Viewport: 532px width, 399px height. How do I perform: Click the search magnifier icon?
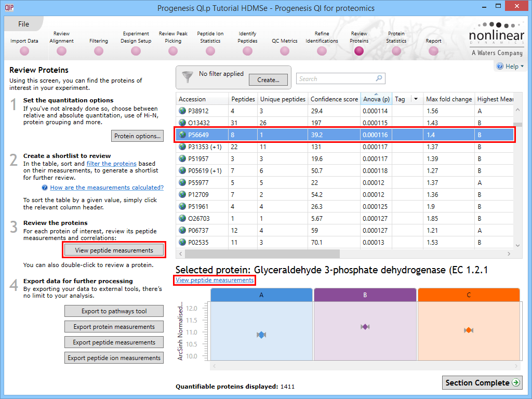pyautogui.click(x=379, y=78)
